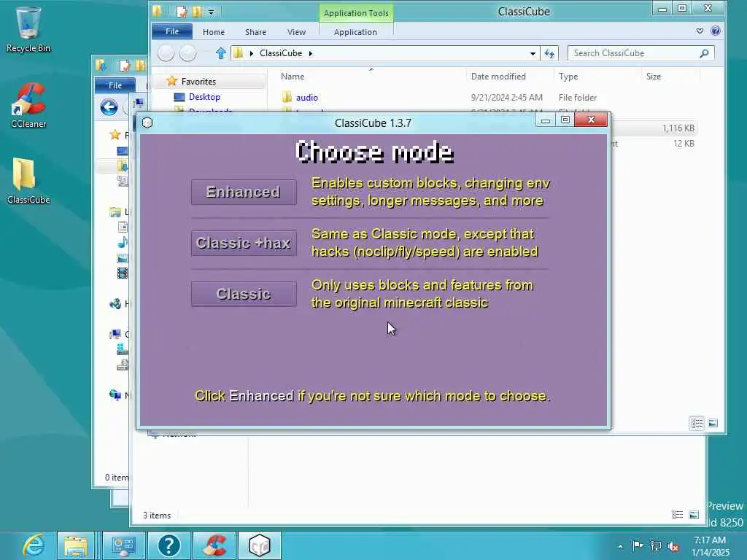Viewport: 747px width, 560px height.
Task: Open CCleaner from the taskbar
Action: click(214, 545)
